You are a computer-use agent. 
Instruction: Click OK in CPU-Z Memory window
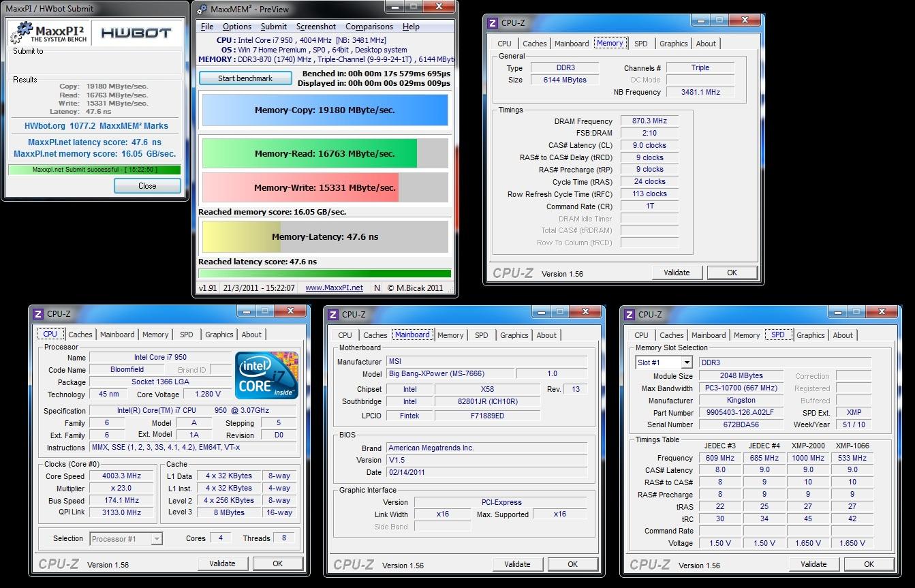tap(732, 273)
